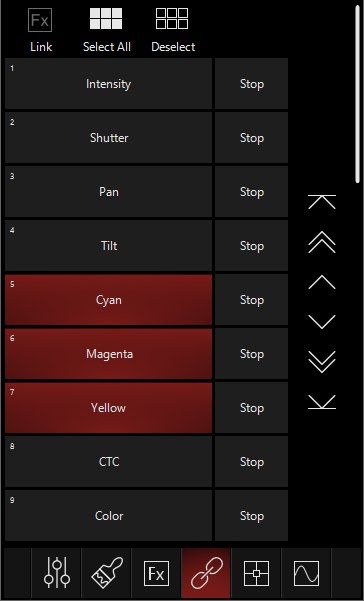
Task: Stop the Pan effect
Action: 251,192
